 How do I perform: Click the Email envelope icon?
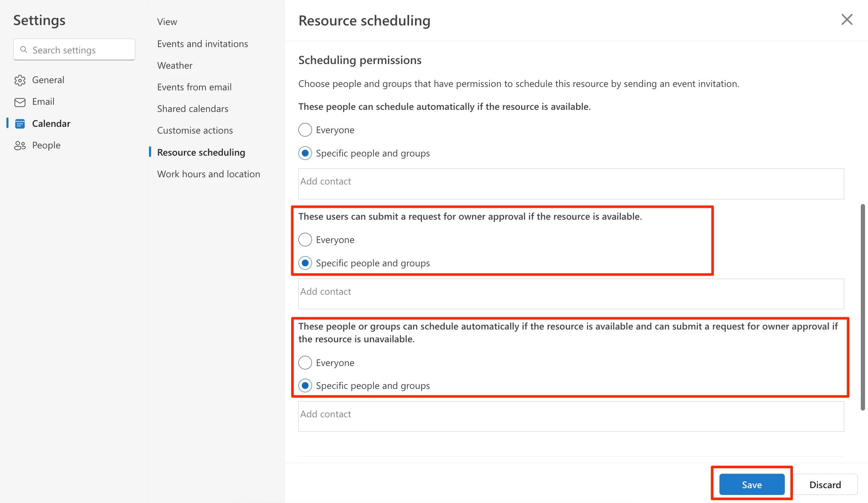point(20,102)
